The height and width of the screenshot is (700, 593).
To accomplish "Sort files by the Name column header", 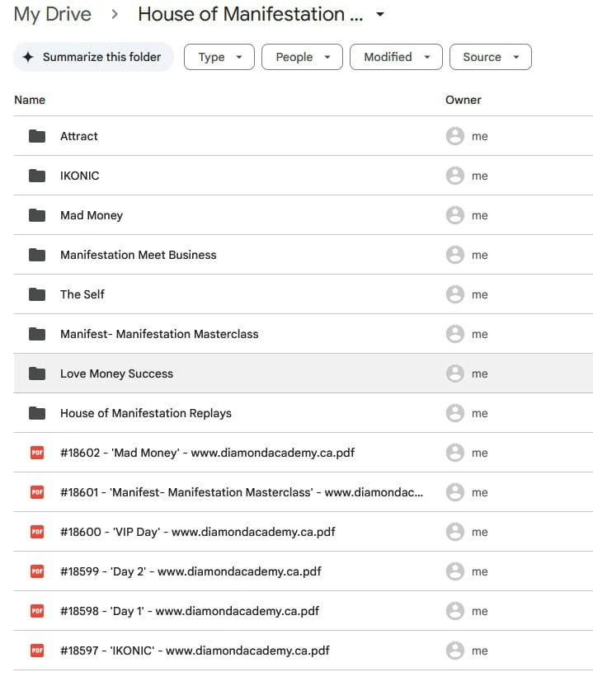I will (x=30, y=100).
